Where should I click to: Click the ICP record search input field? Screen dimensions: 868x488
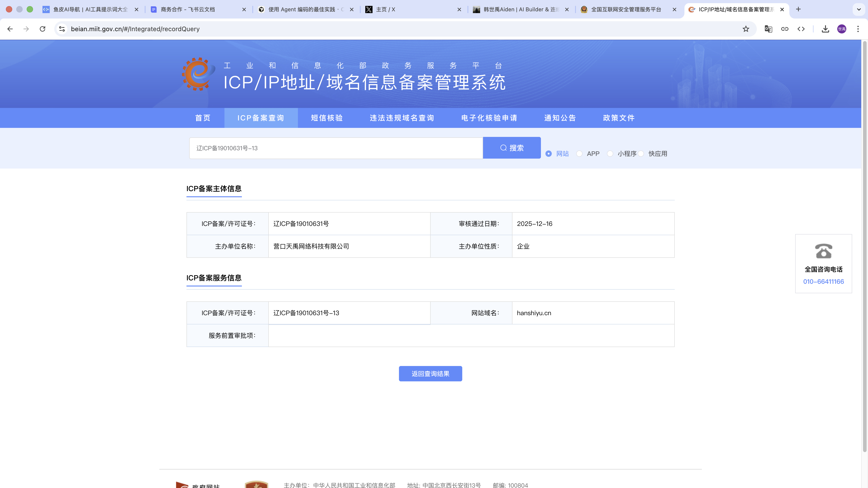point(336,148)
